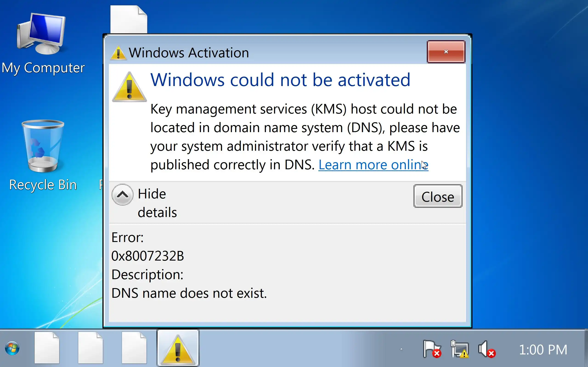The height and width of the screenshot is (367, 588).
Task: Click the Close button in the dialog
Action: click(438, 196)
